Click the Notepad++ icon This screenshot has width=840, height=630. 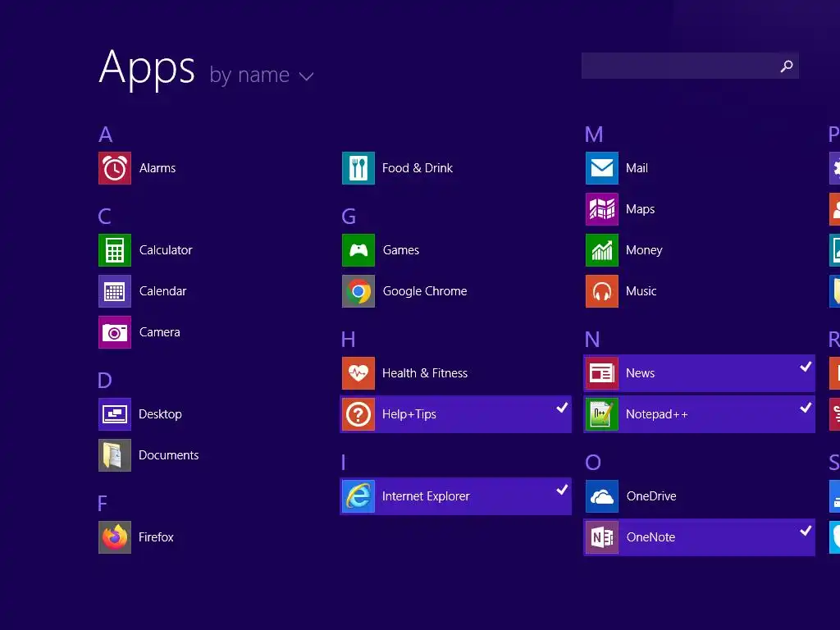(602, 414)
